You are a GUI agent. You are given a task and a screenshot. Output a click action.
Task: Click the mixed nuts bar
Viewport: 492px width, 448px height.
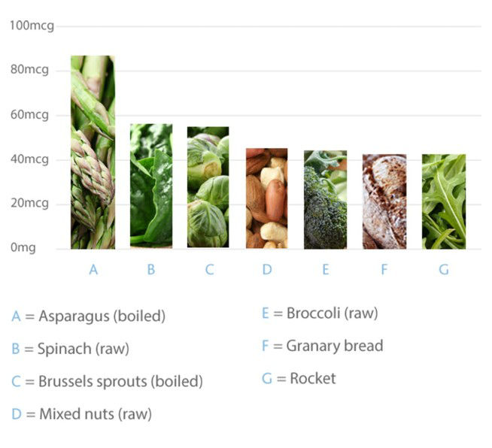point(266,198)
